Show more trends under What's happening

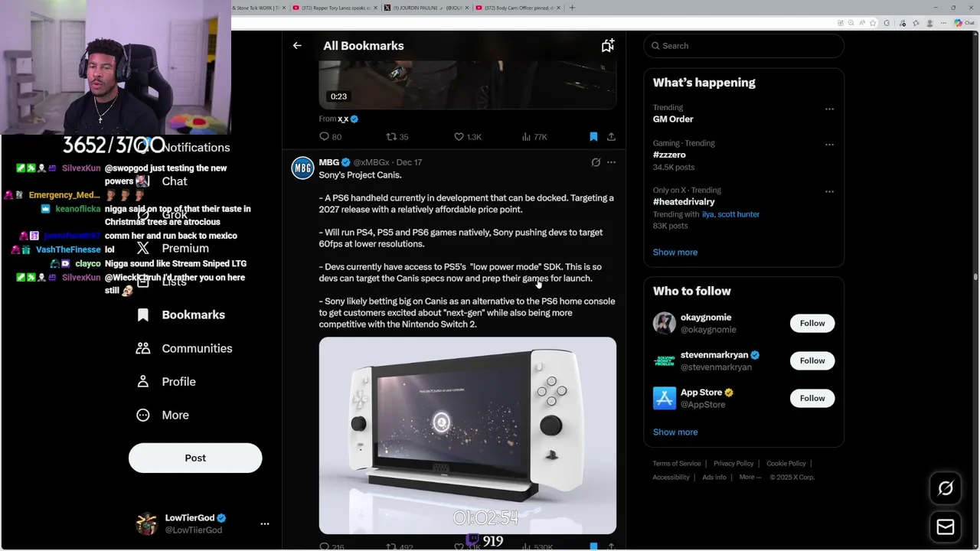(x=675, y=253)
